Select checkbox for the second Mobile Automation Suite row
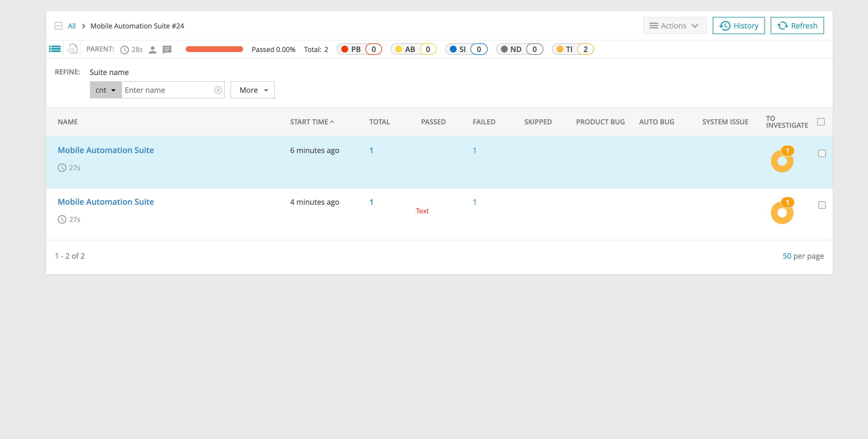Viewport: 868px width, 439px height. (822, 205)
